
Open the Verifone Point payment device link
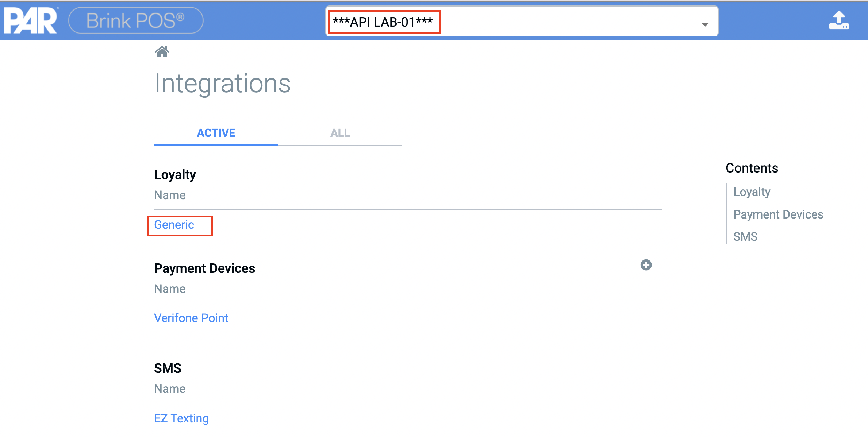[191, 318]
